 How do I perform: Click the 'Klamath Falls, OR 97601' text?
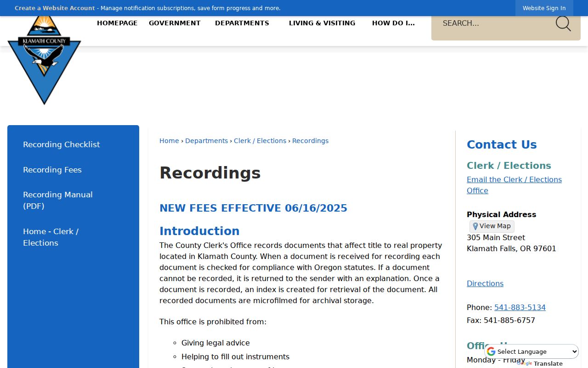[511, 249]
